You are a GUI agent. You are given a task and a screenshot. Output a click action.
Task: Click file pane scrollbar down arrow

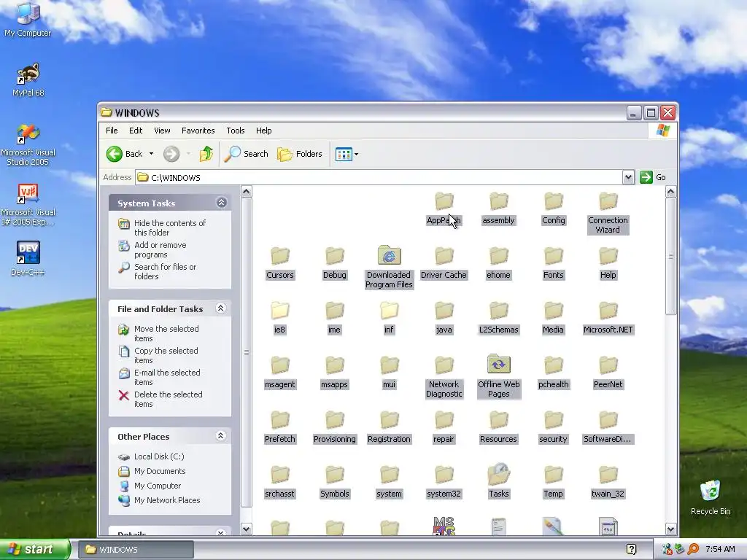(x=670, y=529)
